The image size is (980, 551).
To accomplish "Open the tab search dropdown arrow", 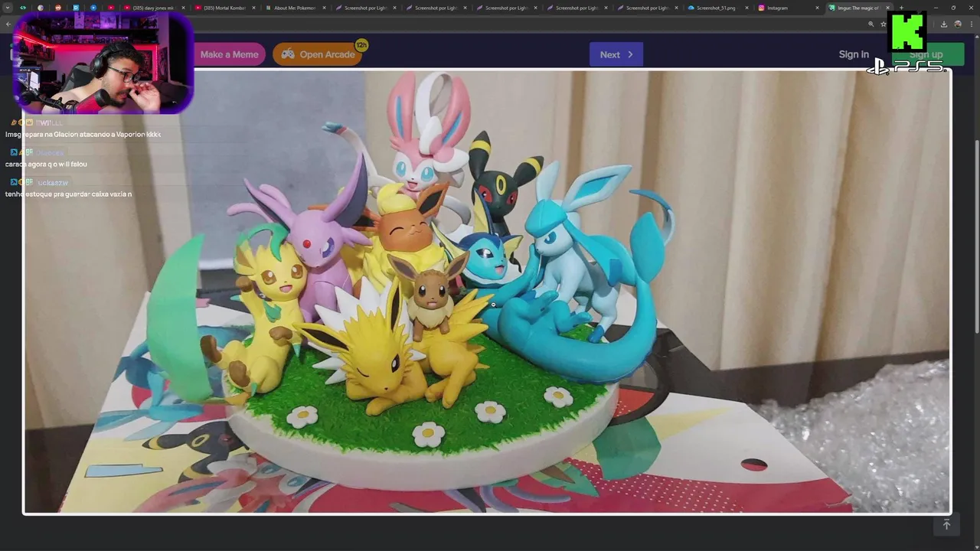I will [x=8, y=8].
